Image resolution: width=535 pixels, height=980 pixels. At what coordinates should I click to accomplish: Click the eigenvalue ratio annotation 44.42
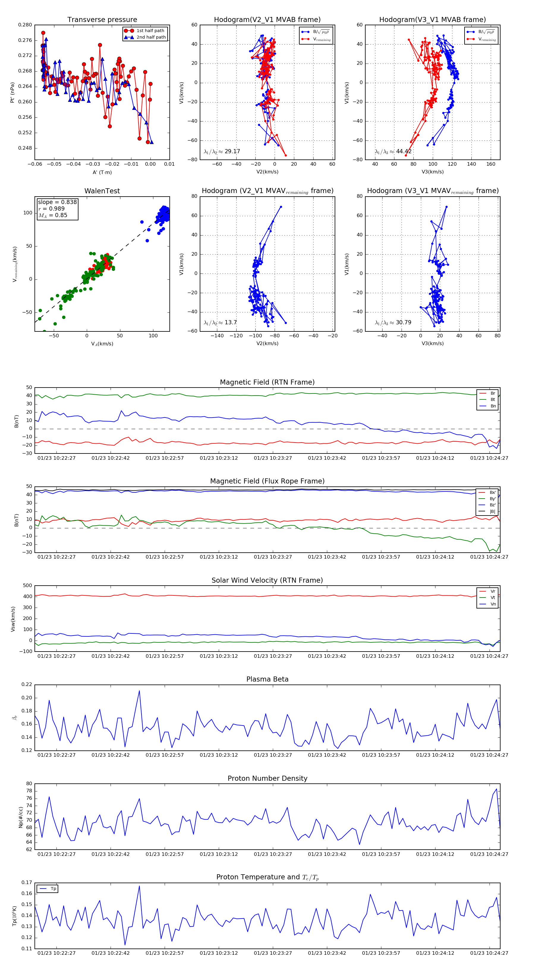click(393, 151)
